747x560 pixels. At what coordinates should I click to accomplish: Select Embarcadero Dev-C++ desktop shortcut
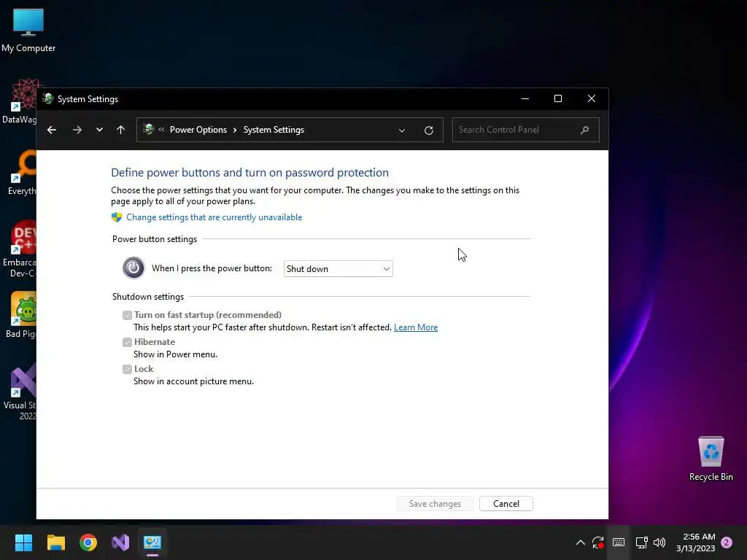tap(20, 249)
